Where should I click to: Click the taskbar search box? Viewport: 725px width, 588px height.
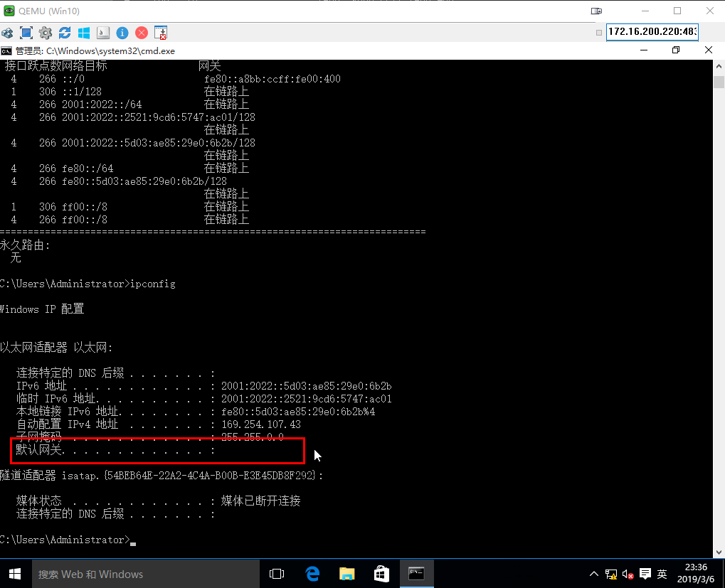tap(142, 574)
